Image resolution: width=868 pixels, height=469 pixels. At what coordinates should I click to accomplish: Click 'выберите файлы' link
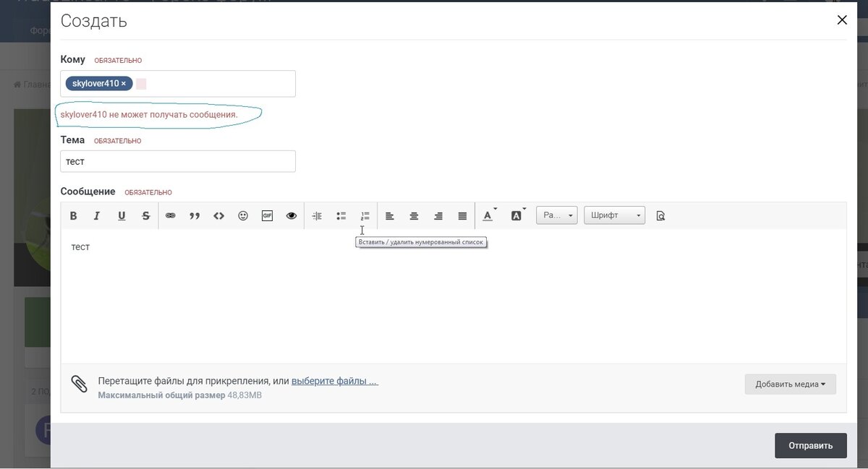click(334, 381)
